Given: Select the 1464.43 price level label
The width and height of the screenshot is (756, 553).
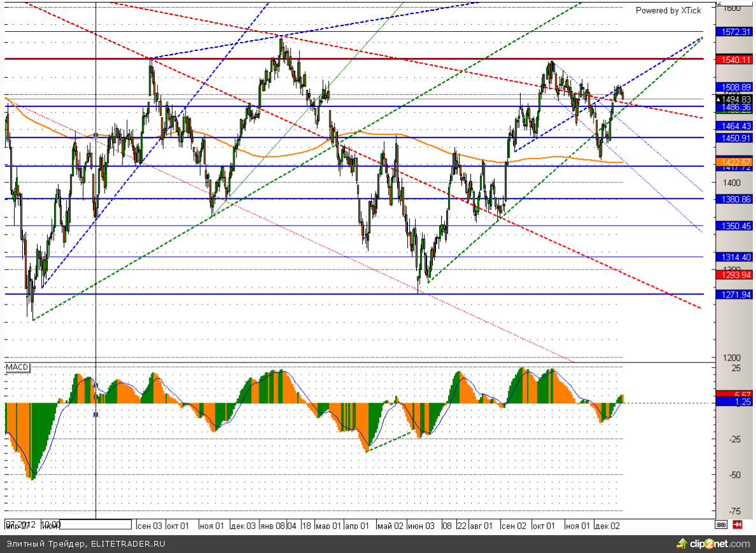Looking at the screenshot, I should tap(734, 126).
